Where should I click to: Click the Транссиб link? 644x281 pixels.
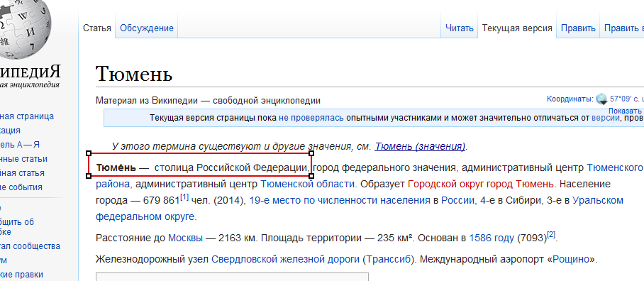pos(388,259)
